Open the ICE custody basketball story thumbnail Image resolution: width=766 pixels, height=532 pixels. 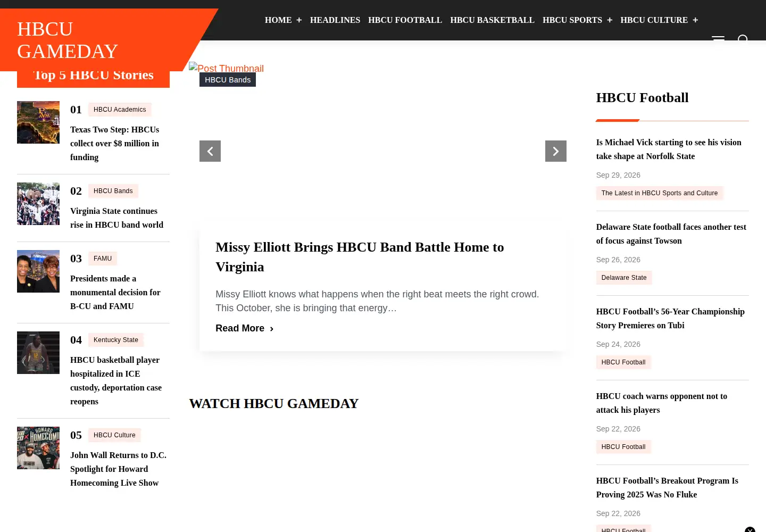pyautogui.click(x=38, y=353)
